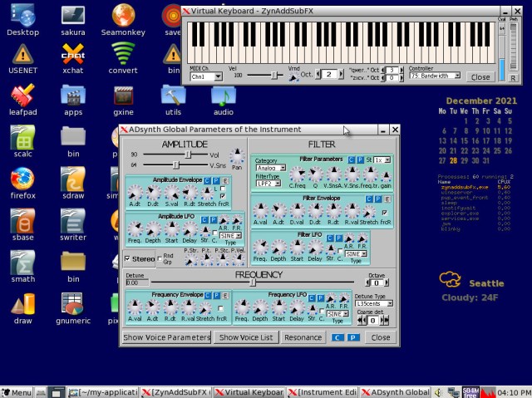Click the Pan knob in Amplitude section
Viewport: 532px width, 398px height.
pyautogui.click(x=237, y=155)
